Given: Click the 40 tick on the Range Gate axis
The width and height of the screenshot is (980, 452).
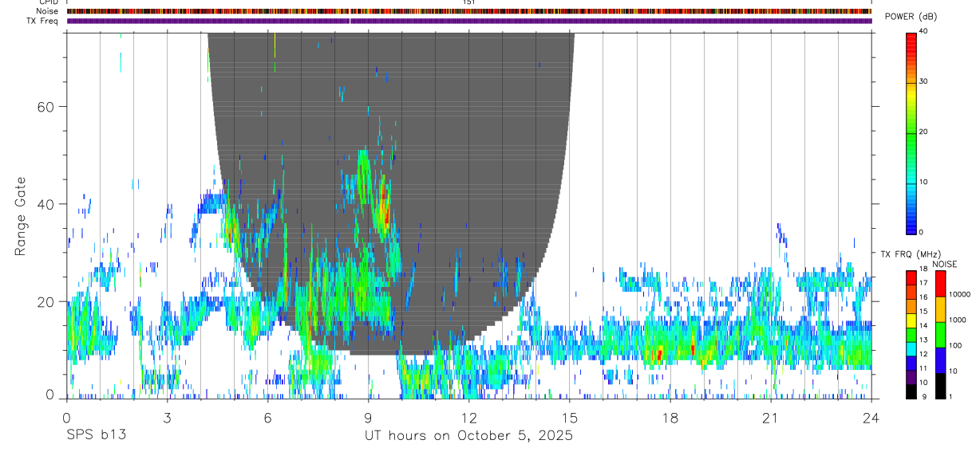Looking at the screenshot, I should (x=45, y=204).
